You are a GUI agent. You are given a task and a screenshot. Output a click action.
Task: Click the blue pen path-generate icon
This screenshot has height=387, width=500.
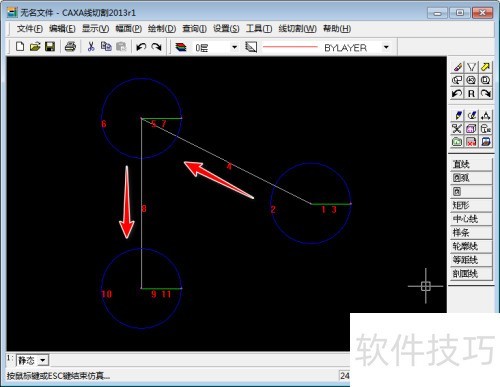point(457,116)
